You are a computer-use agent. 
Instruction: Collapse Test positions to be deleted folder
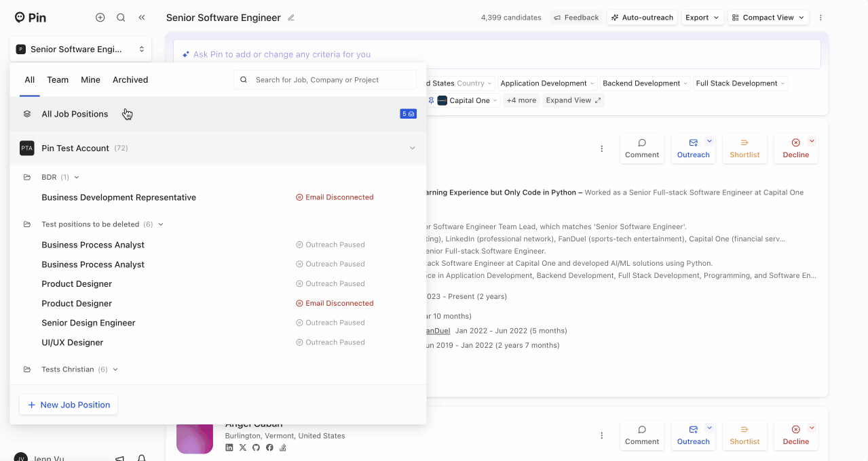tap(160, 224)
